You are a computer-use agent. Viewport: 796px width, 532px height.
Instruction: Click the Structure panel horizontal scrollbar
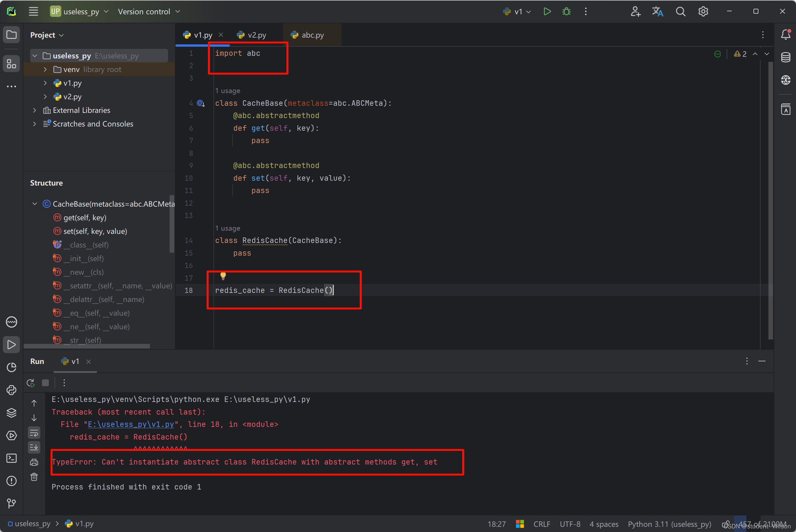click(87, 346)
